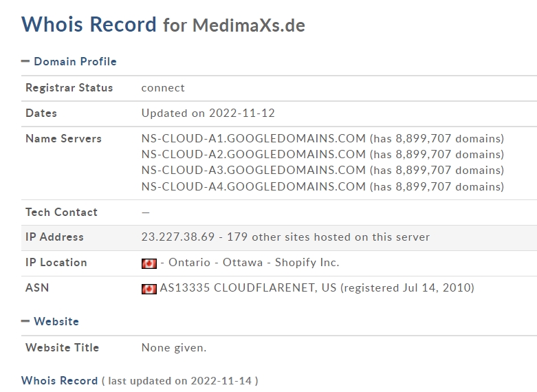
Task: Click the Whois Record page heading
Action: pyautogui.click(x=89, y=24)
